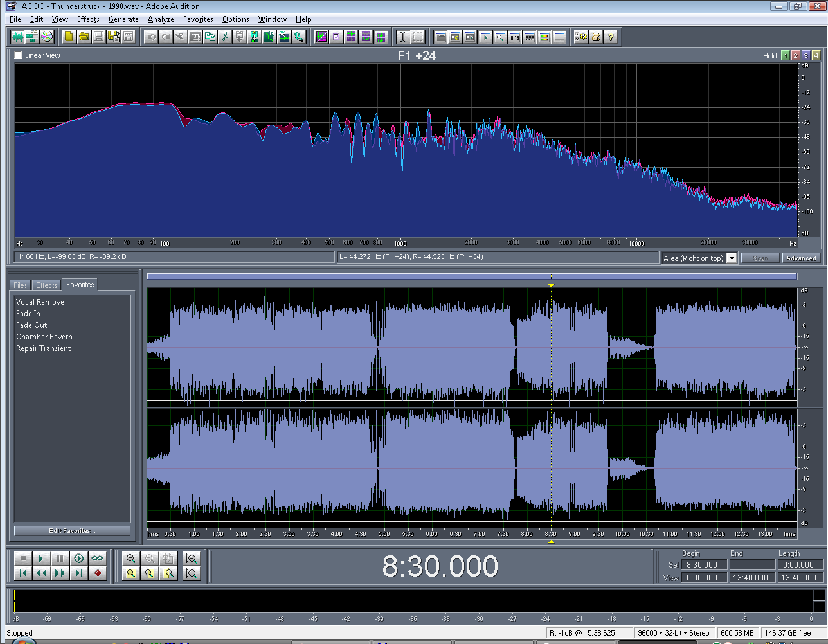Open the Area (Right on top) dropdown
Image resolution: width=828 pixels, height=644 pixels.
(x=732, y=258)
